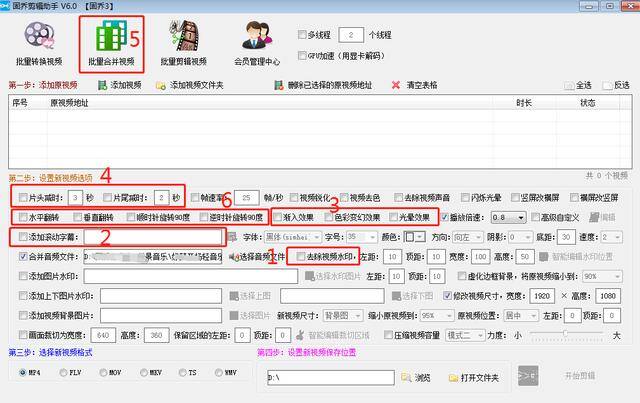
Task: Open 压缩视频容量 模式二 dropdown
Action: [465, 335]
